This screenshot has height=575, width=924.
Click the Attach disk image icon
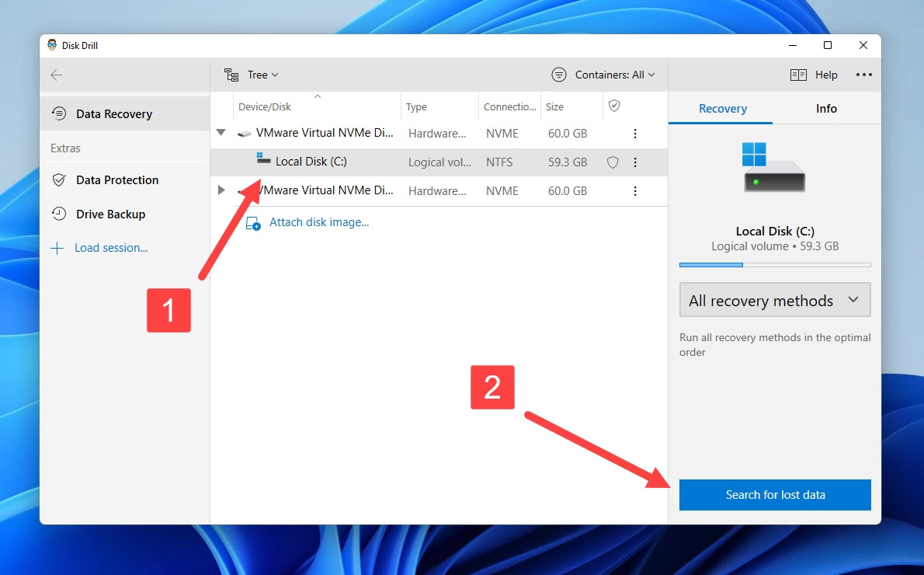253,224
